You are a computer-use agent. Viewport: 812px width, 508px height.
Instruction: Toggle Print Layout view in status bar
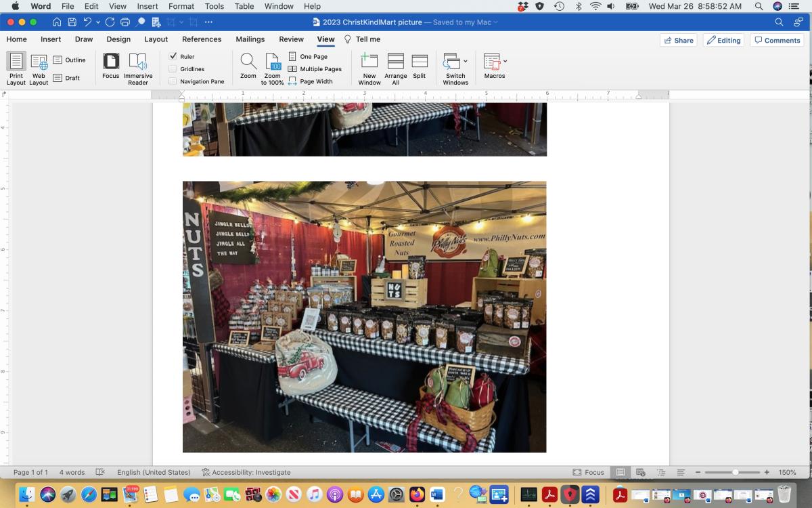[621, 472]
